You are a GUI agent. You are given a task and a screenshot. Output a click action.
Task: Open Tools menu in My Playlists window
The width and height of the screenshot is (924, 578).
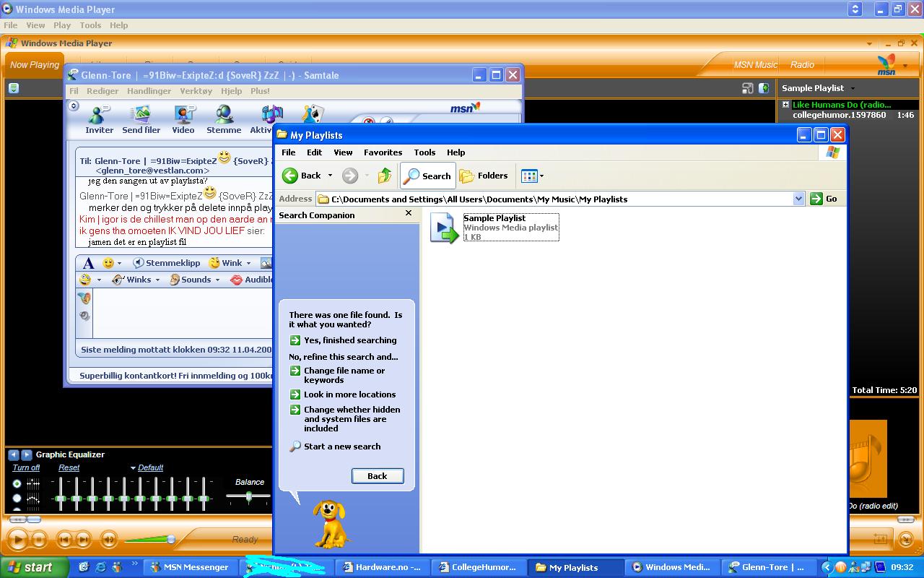coord(424,152)
